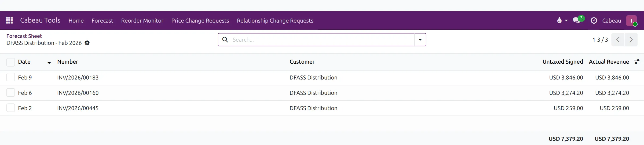The width and height of the screenshot is (644, 145).
Task: Go to the previous page arrow
Action: pyautogui.click(x=618, y=40)
